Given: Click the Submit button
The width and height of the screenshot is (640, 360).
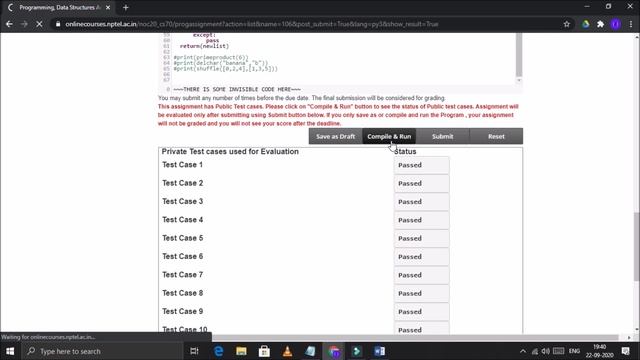Looking at the screenshot, I should [442, 136].
